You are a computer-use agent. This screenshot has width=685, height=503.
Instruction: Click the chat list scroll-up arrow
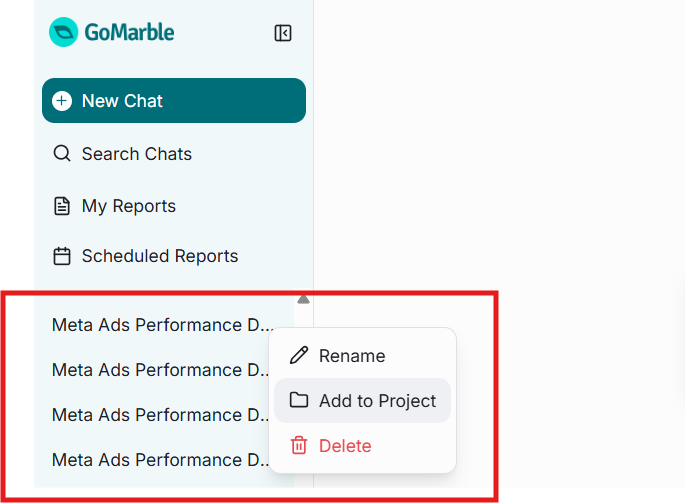303,299
